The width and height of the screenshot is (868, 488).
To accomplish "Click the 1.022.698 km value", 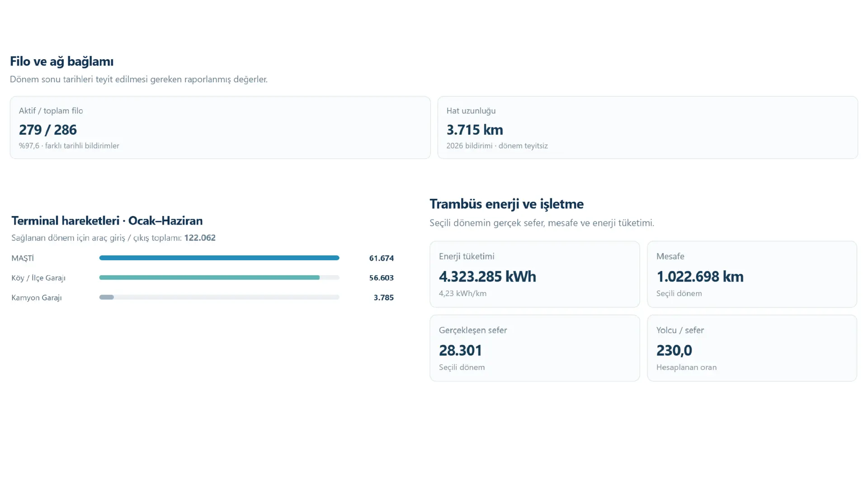I will point(700,276).
